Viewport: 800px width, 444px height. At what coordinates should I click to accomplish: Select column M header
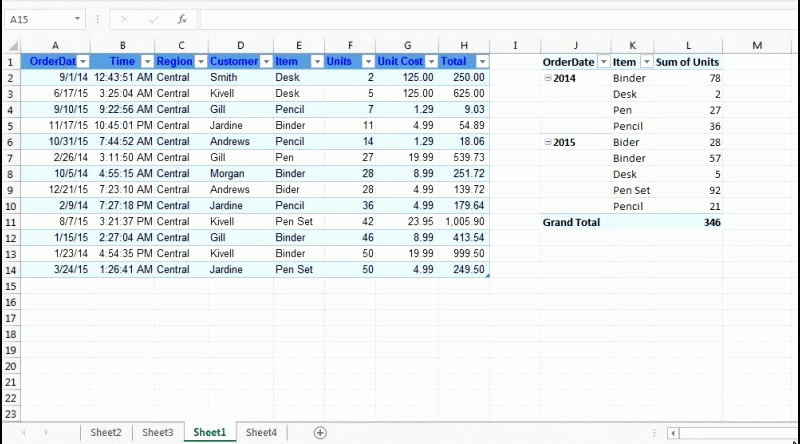click(x=757, y=46)
